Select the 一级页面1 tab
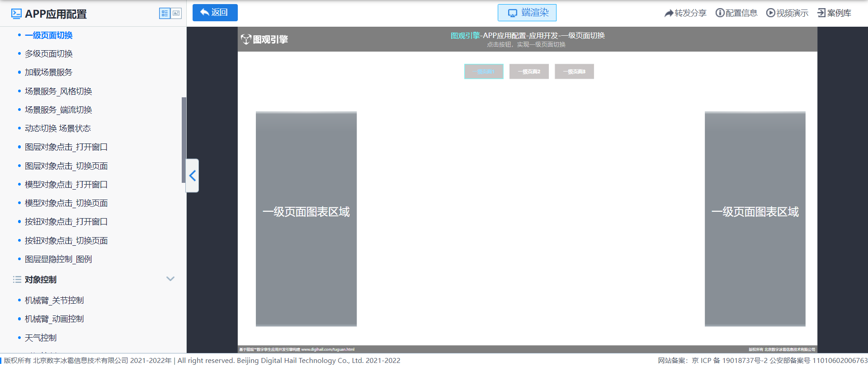Image resolution: width=868 pixels, height=372 pixels. 484,72
